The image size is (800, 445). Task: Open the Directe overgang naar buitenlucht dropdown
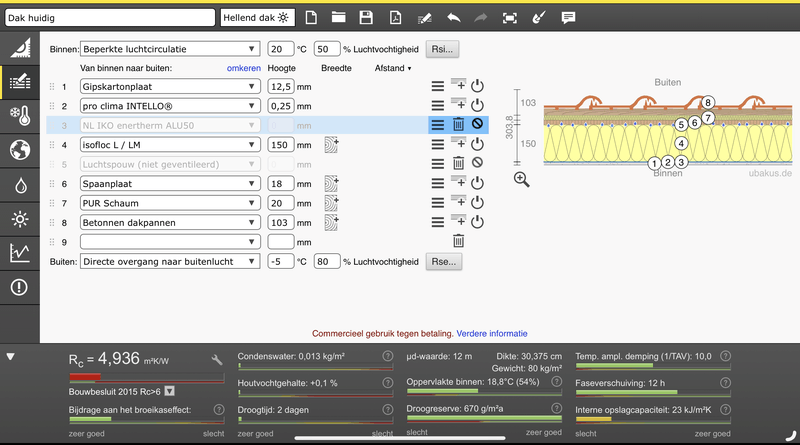(170, 261)
